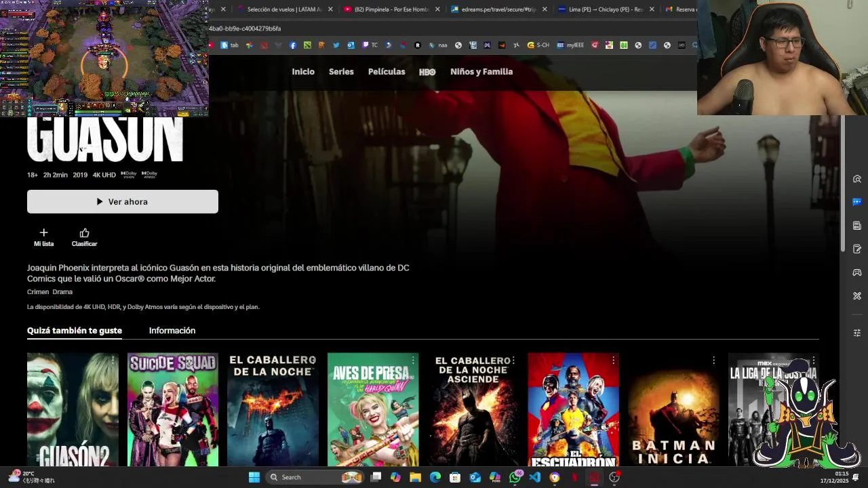868x488 pixels.
Task: Open El Caballero de la Noche poster
Action: 273,409
